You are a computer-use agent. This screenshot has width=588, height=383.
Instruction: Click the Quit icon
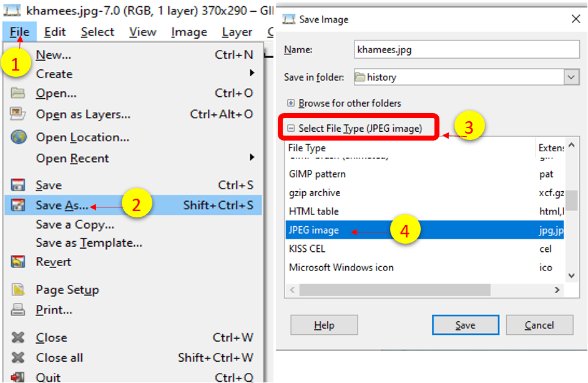17,377
